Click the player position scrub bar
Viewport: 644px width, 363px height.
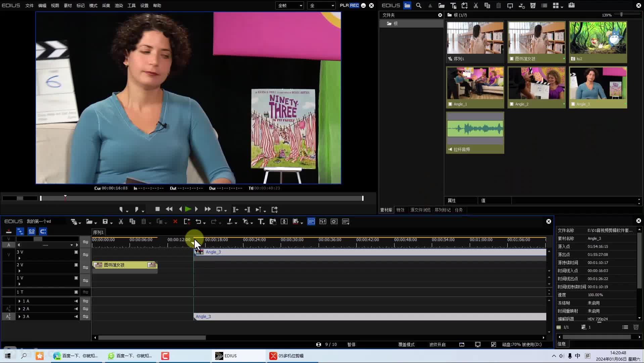tap(201, 198)
